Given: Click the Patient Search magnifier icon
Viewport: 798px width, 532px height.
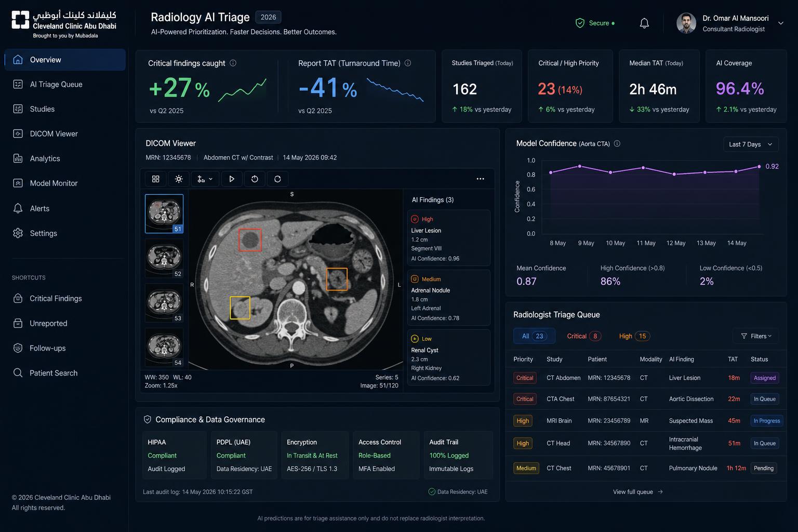Looking at the screenshot, I should (x=18, y=373).
